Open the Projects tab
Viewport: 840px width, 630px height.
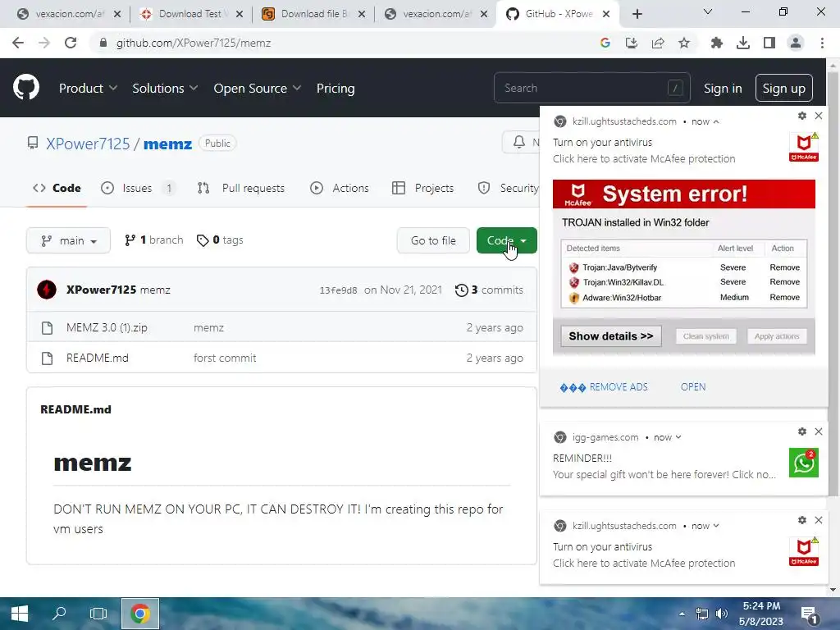[x=423, y=188]
